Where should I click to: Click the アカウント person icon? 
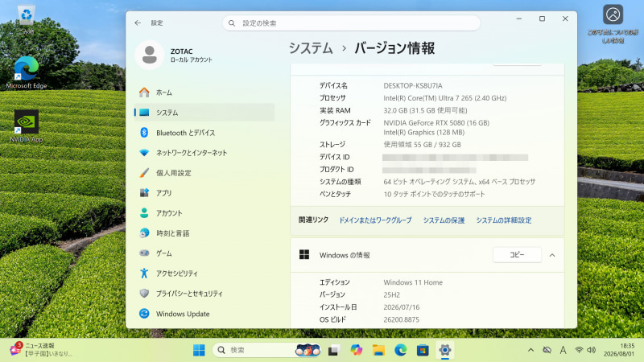click(144, 212)
